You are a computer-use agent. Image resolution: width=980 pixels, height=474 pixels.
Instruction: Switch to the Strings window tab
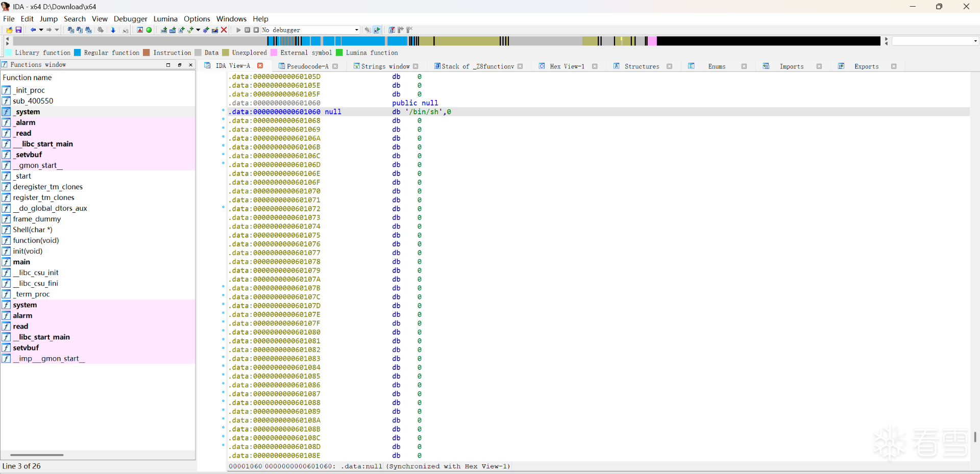(385, 66)
